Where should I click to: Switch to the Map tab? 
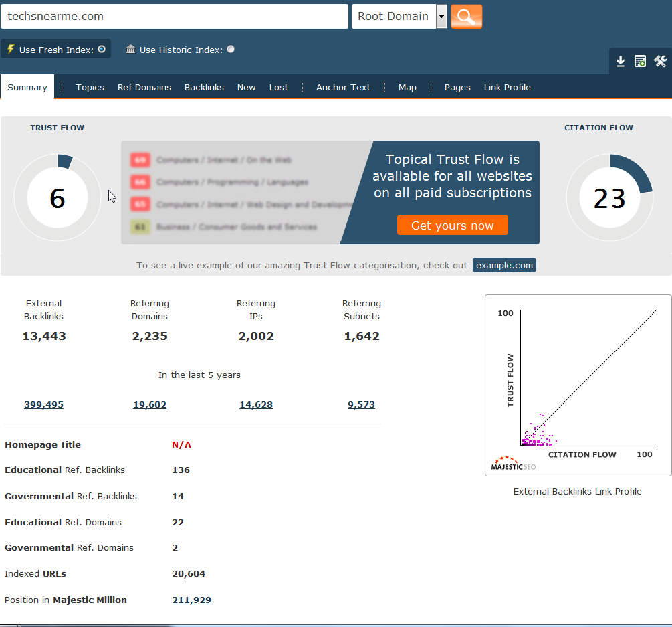(407, 87)
